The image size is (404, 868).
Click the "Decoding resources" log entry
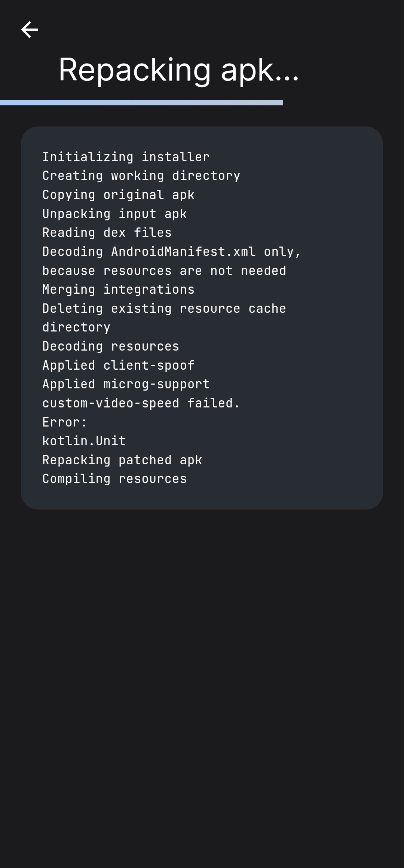pos(111,346)
